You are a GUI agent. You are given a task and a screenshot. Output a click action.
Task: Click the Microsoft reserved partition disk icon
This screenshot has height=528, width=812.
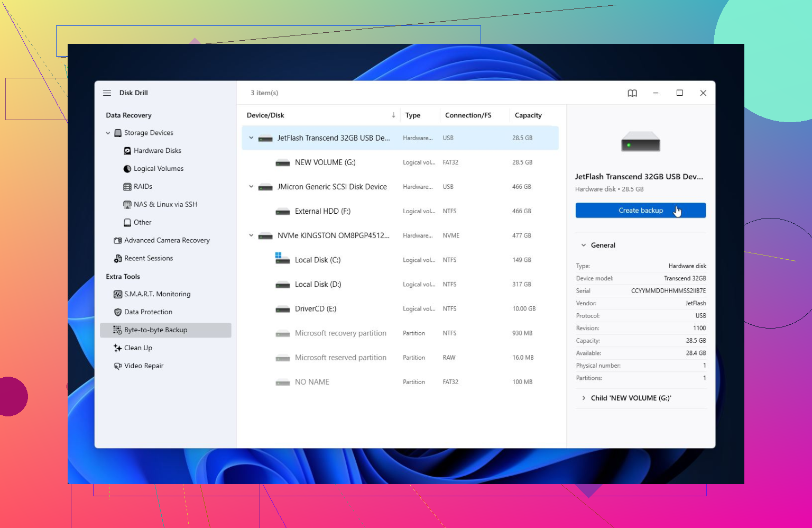tap(283, 358)
